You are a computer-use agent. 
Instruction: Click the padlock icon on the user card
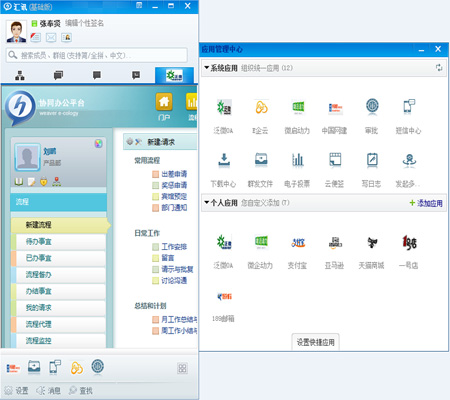[x=44, y=182]
